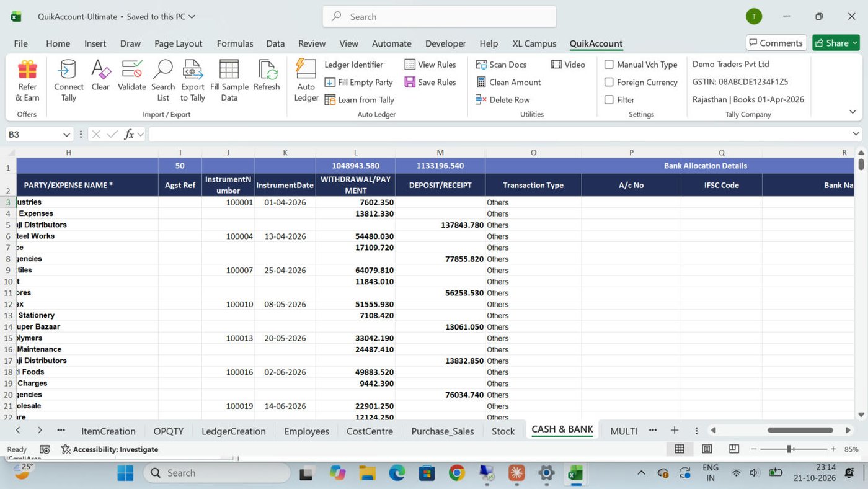The height and width of the screenshot is (489, 868).
Task: Open the saved location dropdown in title
Action: 192,17
